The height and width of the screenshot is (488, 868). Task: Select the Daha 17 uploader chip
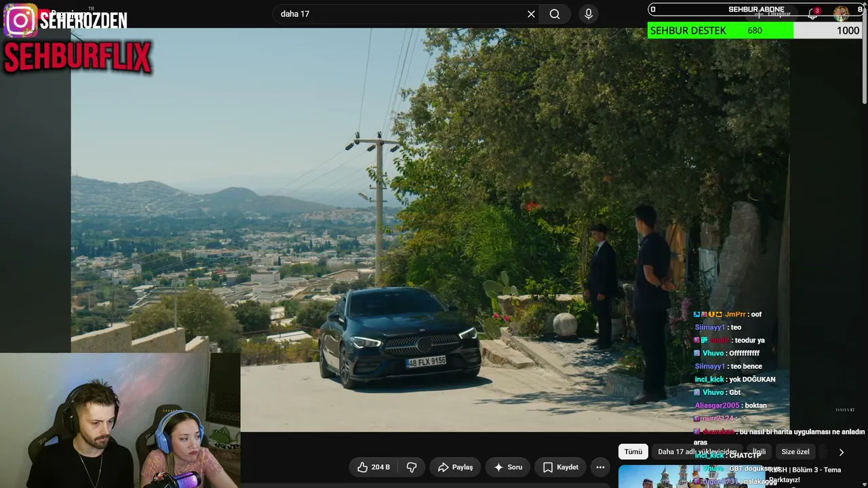point(697,452)
